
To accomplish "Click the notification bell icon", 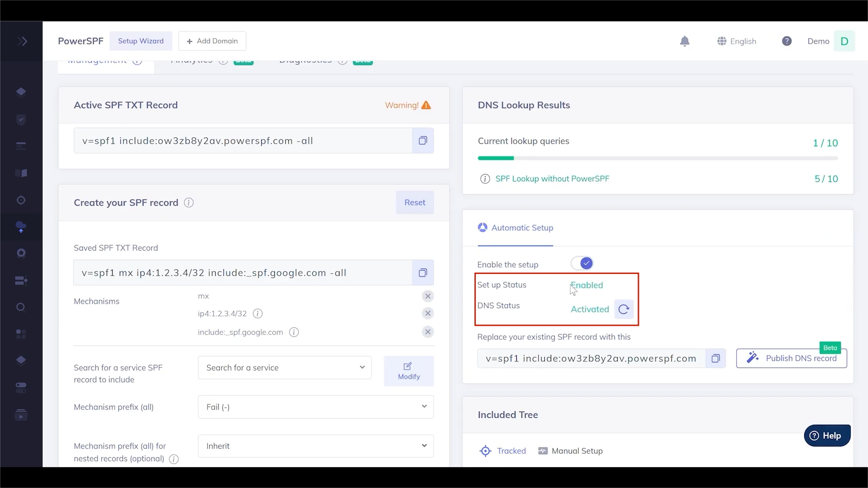I will pyautogui.click(x=684, y=41).
